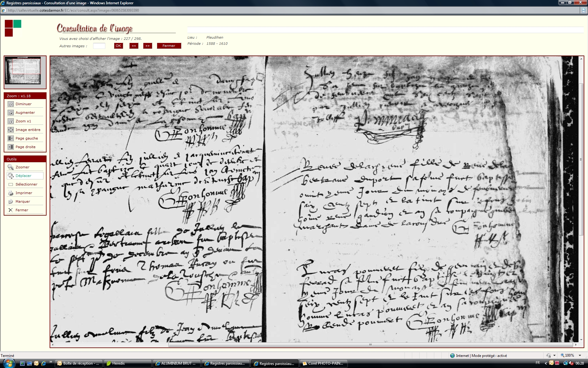This screenshot has width=588, height=368.
Task: Print image via Imprimer icon
Action: [11, 193]
